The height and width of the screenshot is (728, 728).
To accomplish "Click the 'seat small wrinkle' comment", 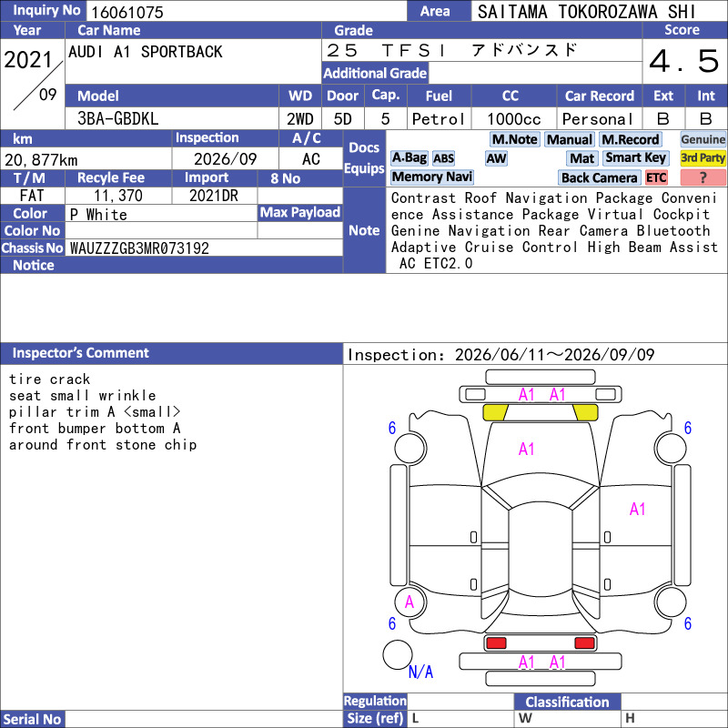I will (x=83, y=396).
